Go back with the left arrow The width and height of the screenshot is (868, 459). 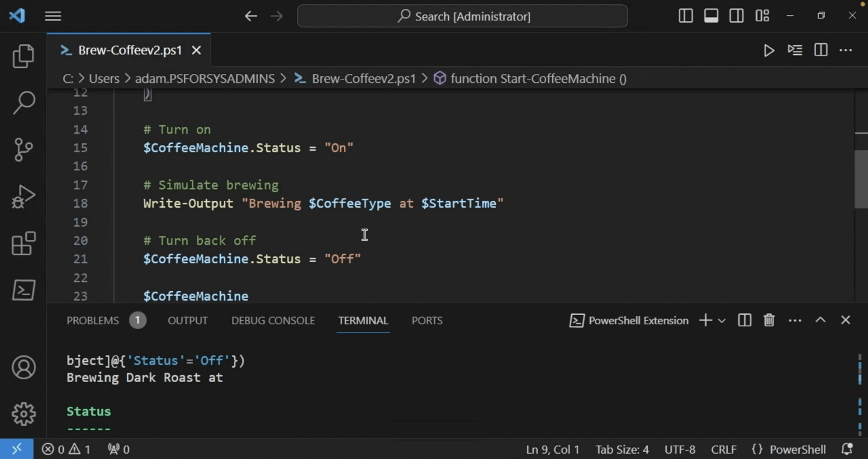[251, 16]
